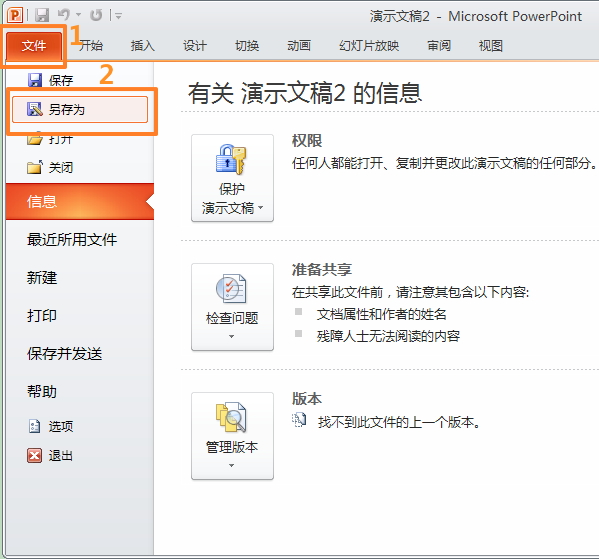Expand the 检查问题 dropdown arrow
The image size is (599, 559).
click(x=232, y=337)
